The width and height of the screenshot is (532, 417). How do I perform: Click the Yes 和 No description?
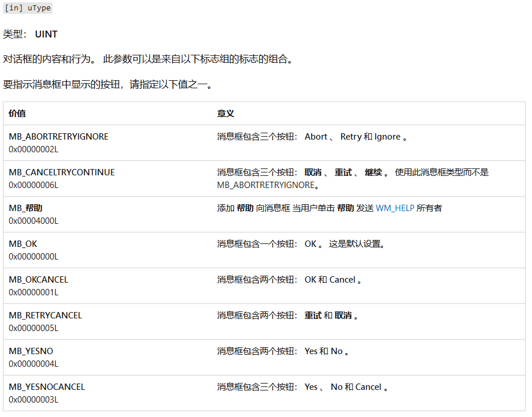tap(283, 351)
